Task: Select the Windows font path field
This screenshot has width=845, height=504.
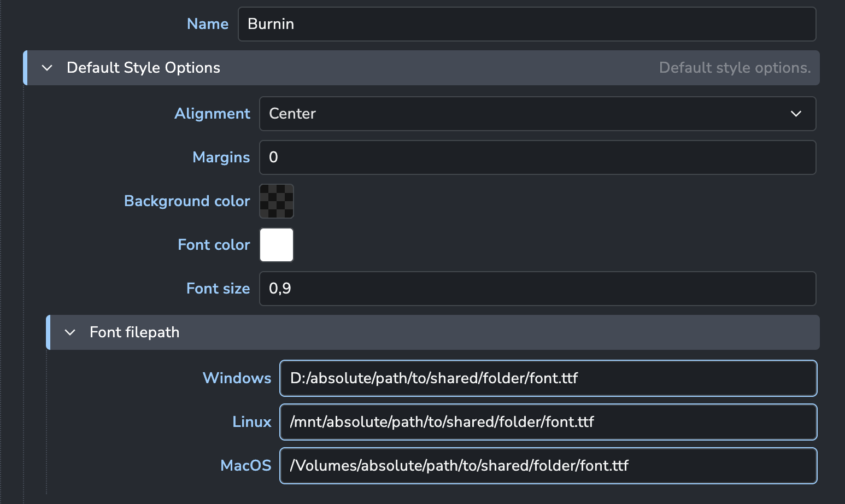Action: click(x=548, y=378)
